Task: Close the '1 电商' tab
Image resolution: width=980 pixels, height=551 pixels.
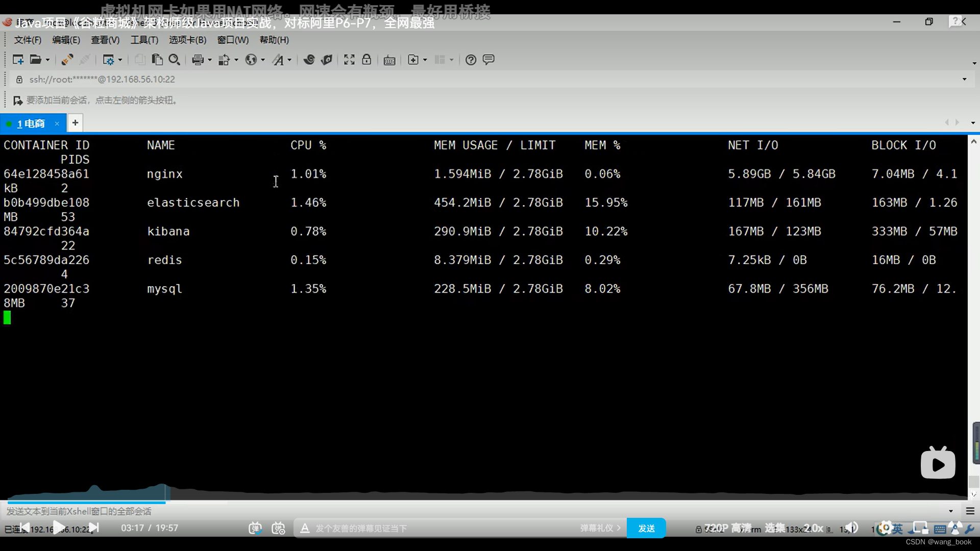Action: point(57,123)
